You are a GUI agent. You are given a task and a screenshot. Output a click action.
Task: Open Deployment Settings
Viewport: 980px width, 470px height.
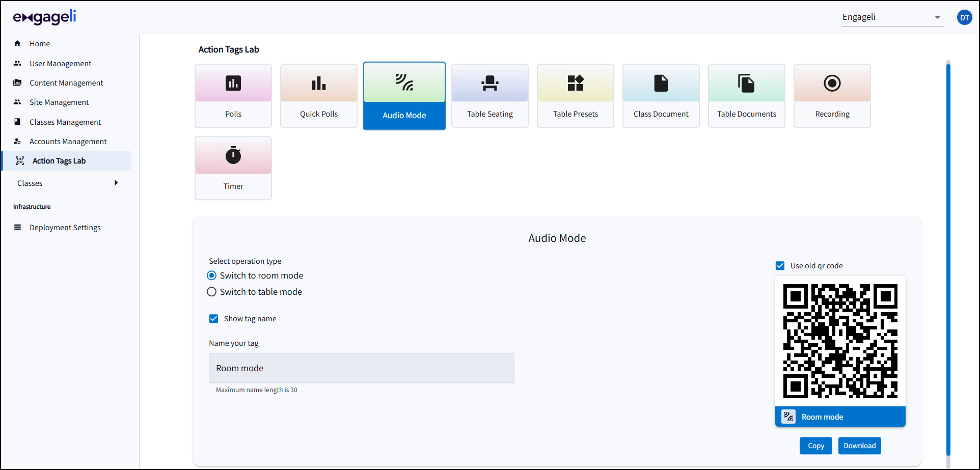click(x=65, y=228)
